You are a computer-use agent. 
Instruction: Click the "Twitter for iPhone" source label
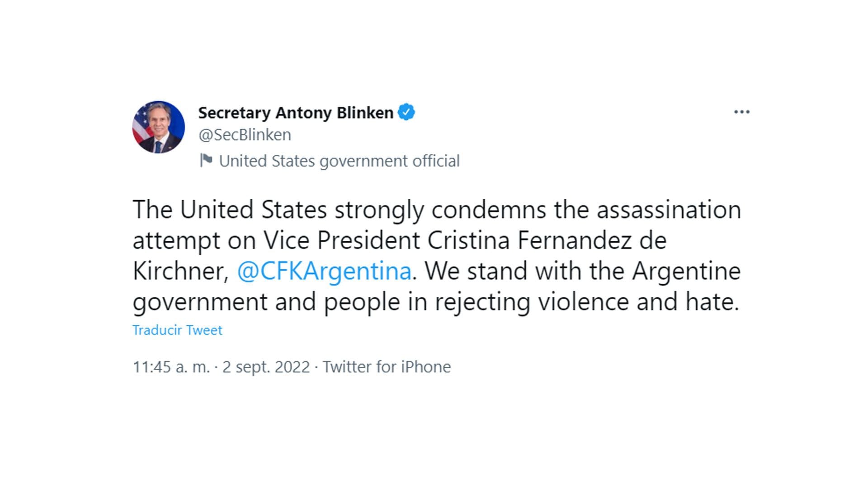[387, 367]
